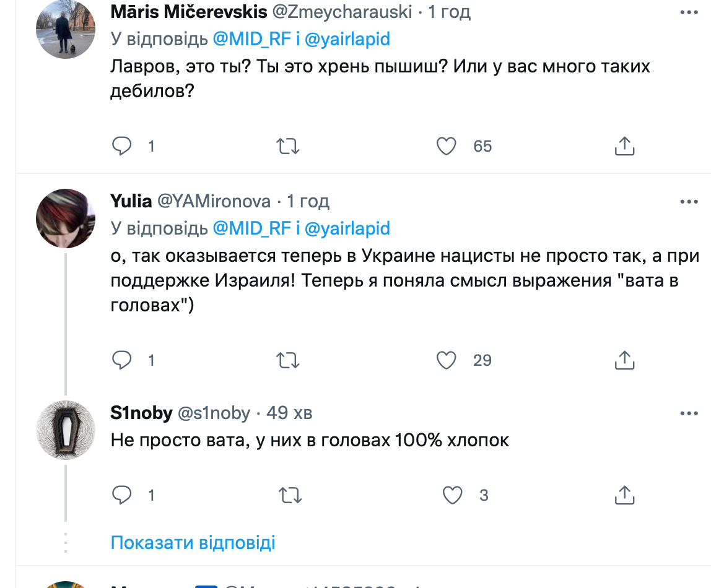711x588 pixels.
Task: Like S1noby's tweet with 3 likes
Action: click(453, 495)
